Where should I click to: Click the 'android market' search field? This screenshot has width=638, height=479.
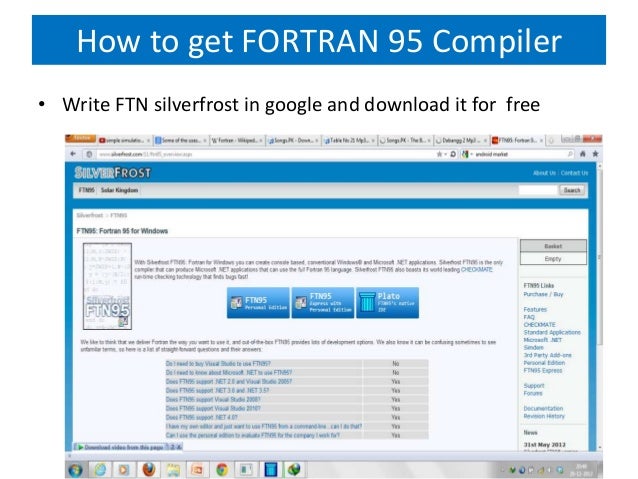(519, 154)
